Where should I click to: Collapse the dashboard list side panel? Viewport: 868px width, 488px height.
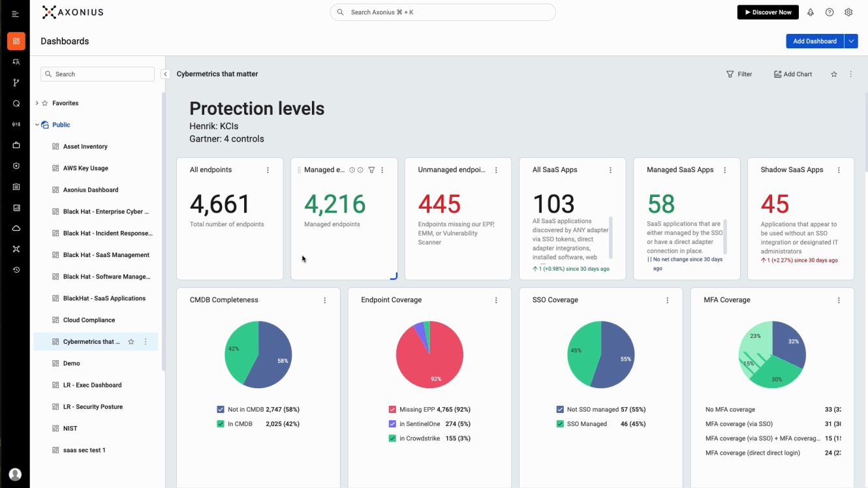point(166,74)
